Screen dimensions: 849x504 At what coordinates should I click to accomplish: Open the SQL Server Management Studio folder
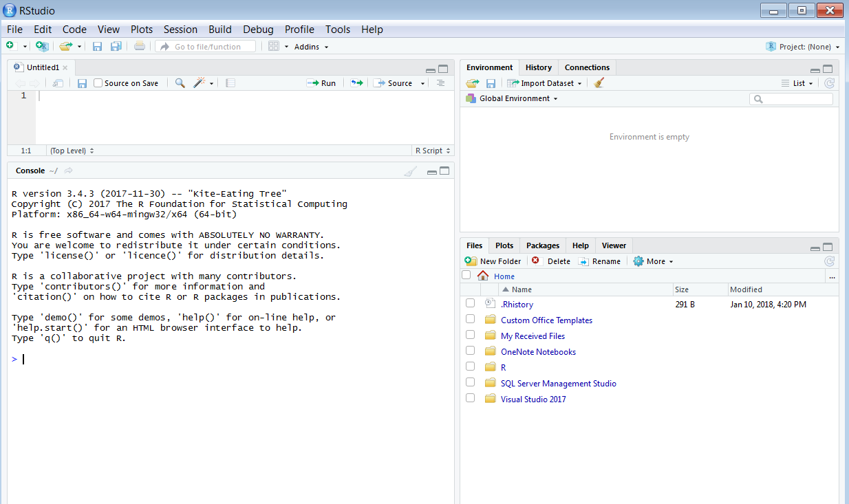558,383
